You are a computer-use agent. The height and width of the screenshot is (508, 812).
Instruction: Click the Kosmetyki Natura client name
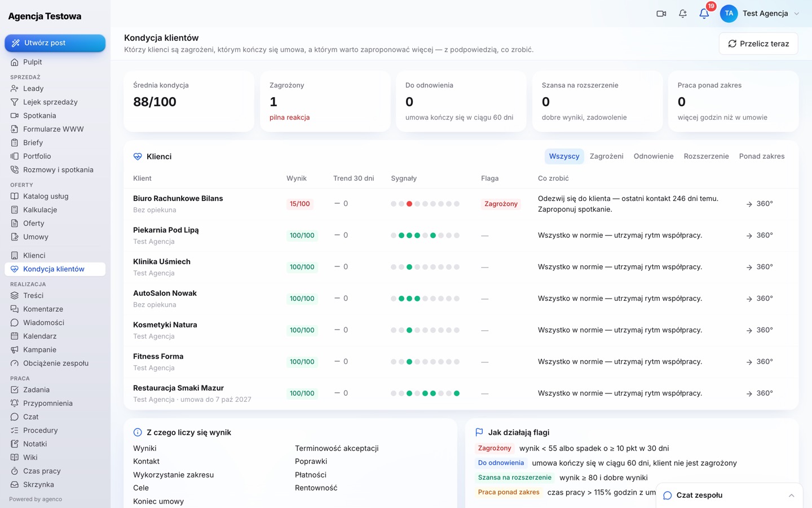coord(165,325)
